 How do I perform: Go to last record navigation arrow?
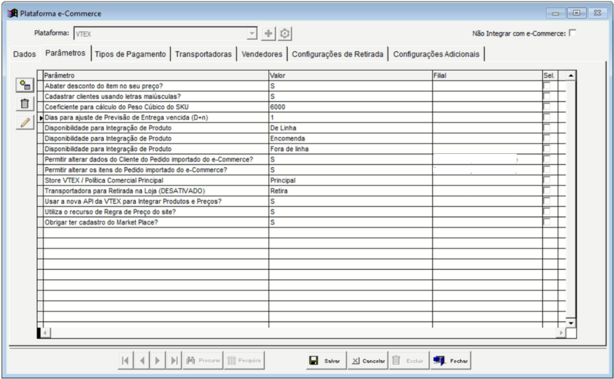pos(174,360)
